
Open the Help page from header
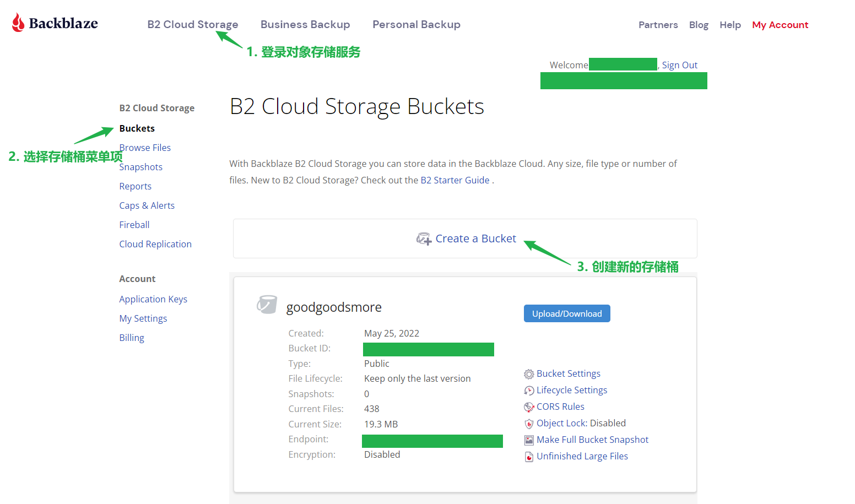730,25
